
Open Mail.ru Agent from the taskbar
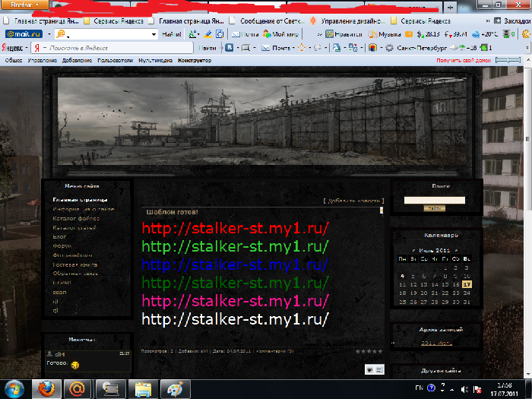pos(77,389)
